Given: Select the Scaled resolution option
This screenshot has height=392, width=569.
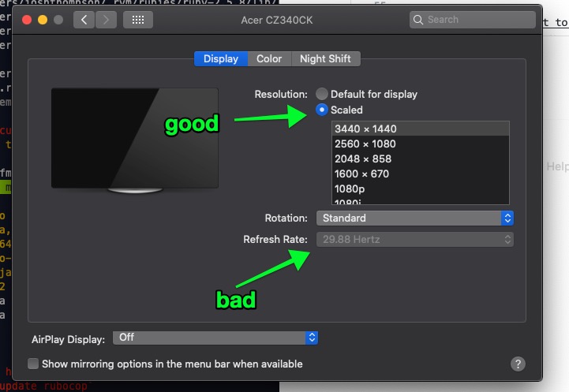Looking at the screenshot, I should coord(321,110).
